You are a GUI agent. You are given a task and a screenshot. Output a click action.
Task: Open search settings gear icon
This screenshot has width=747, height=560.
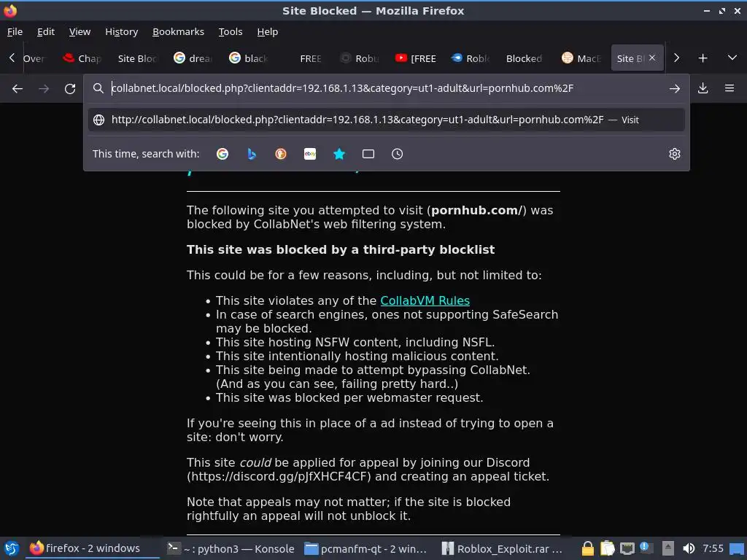[674, 154]
